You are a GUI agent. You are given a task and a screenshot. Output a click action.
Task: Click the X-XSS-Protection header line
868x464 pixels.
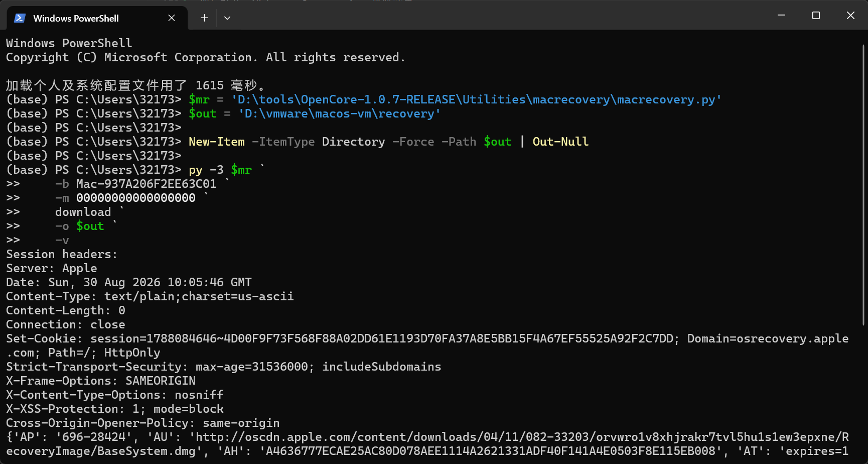[x=115, y=409]
